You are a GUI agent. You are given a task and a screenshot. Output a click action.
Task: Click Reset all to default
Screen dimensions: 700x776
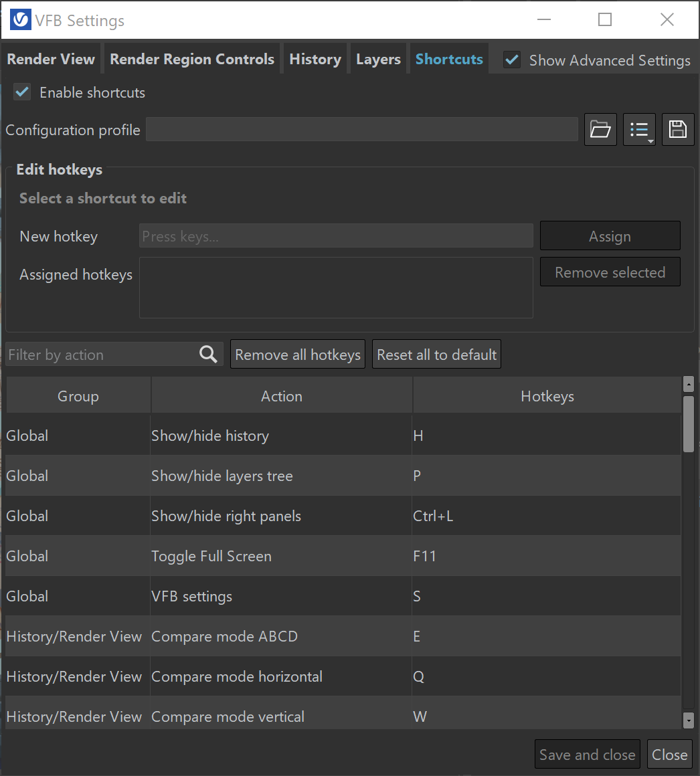[436, 355]
